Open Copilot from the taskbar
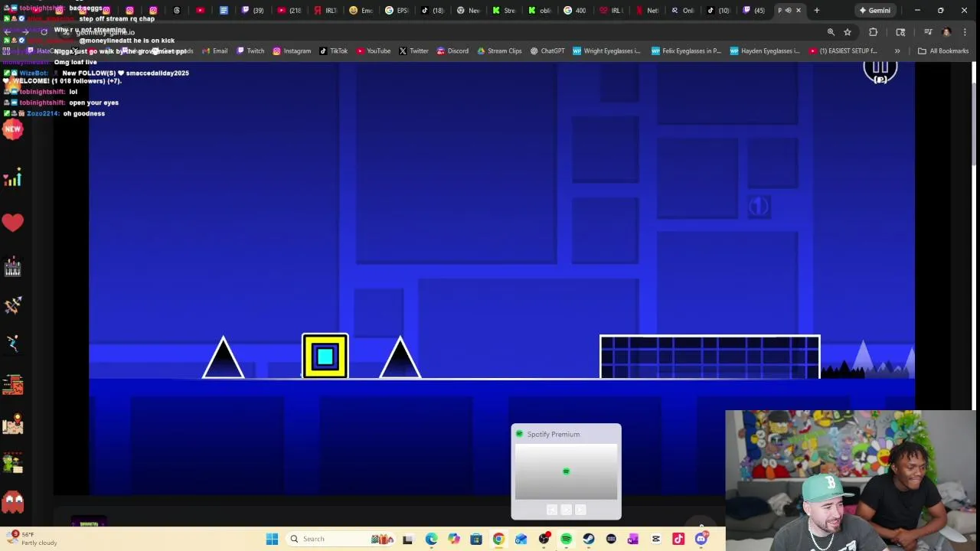Screen dimensions: 980x551 pyautogui.click(x=454, y=540)
